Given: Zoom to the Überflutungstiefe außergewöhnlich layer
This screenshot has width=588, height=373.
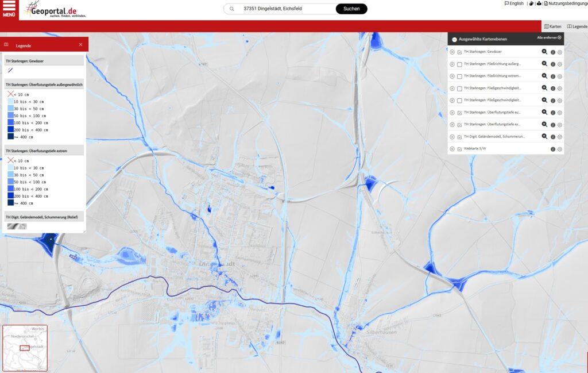Looking at the screenshot, I should 544,112.
